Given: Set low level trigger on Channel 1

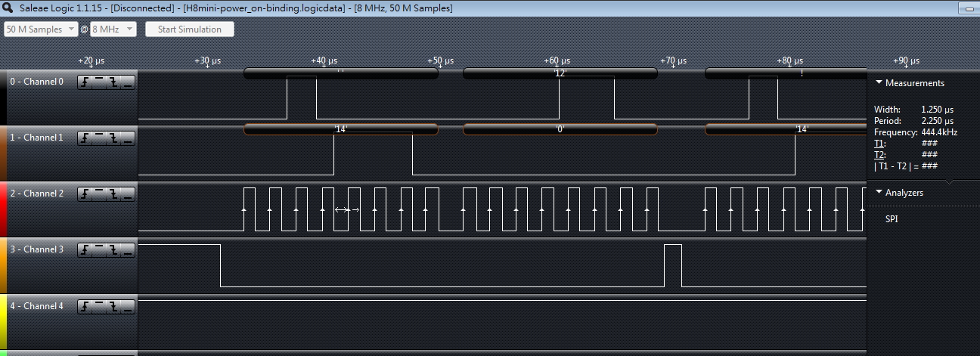Looking at the screenshot, I should click(x=128, y=138).
